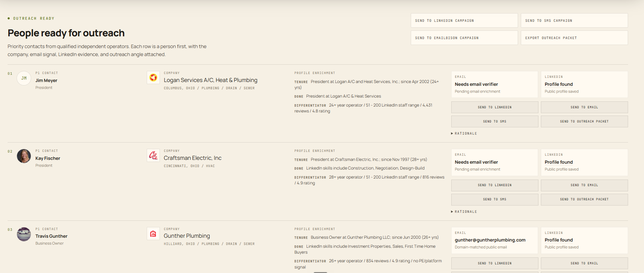Expand Rationale for Jim Meyer
Screen dimensions: 644x273
coord(464,134)
